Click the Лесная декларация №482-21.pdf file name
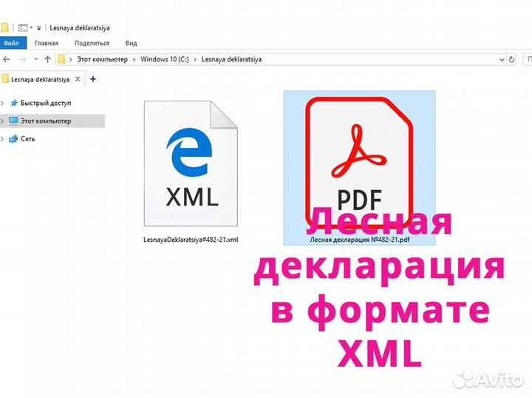Image resolution: width=532 pixels, height=398 pixels. coord(360,240)
